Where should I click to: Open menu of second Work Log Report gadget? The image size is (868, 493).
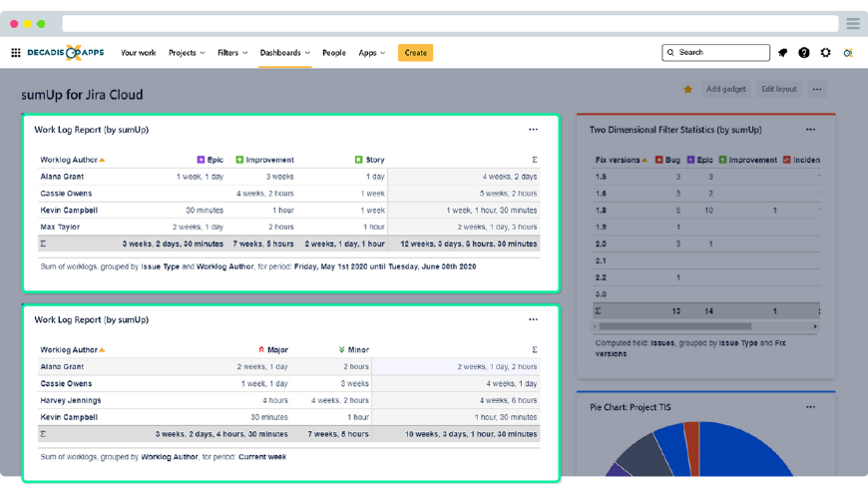click(x=533, y=319)
